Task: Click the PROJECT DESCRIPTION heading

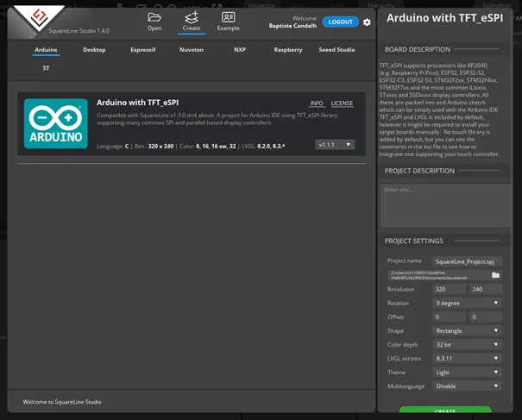Action: (x=419, y=171)
